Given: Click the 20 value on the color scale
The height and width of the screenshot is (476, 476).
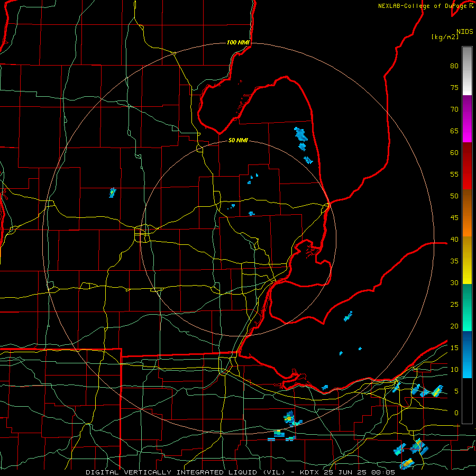Looking at the screenshot, I should [454, 326].
